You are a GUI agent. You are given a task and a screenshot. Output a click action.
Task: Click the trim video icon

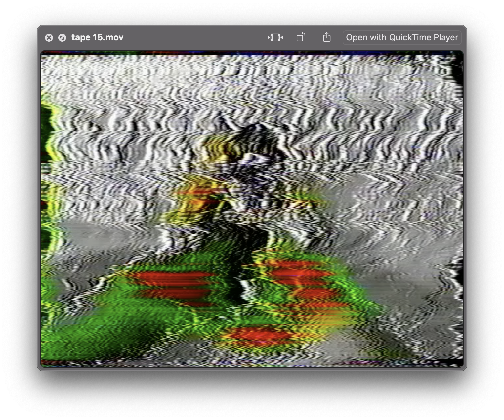pyautogui.click(x=275, y=37)
